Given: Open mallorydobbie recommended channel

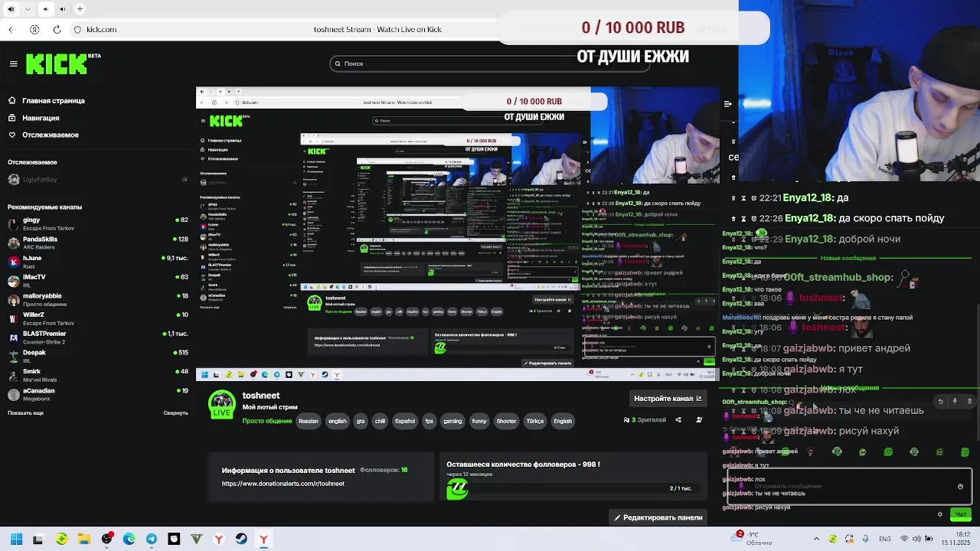Looking at the screenshot, I should (98, 299).
